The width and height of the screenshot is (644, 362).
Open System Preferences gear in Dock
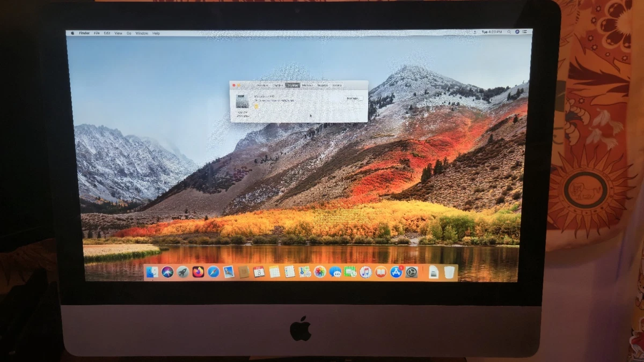point(412,272)
